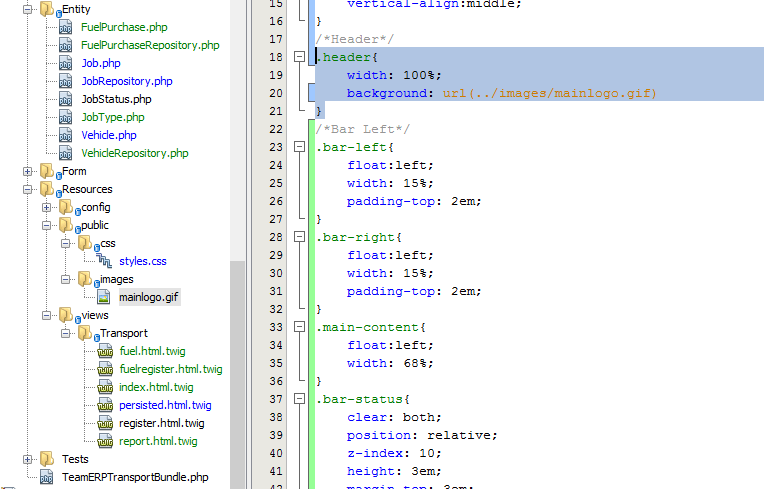Image resolution: width=764 pixels, height=489 pixels.
Task: Click the FuelPurchase.php file icon
Action: coord(66,27)
